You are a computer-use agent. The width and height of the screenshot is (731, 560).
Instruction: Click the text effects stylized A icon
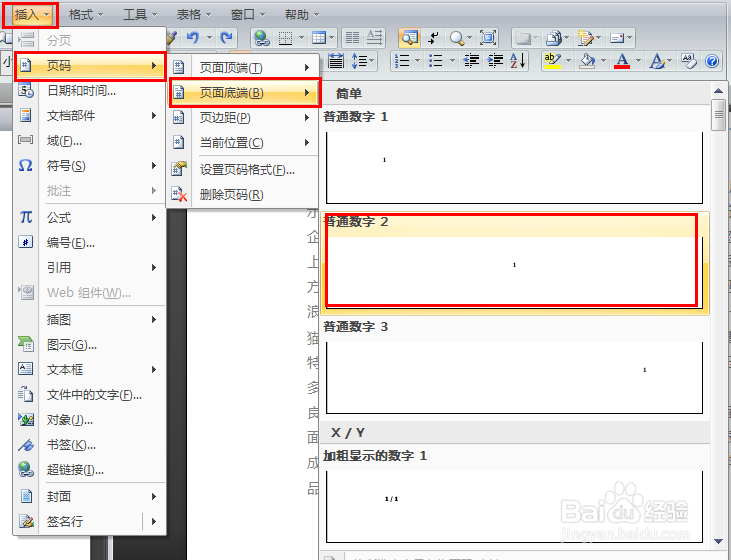[x=657, y=61]
